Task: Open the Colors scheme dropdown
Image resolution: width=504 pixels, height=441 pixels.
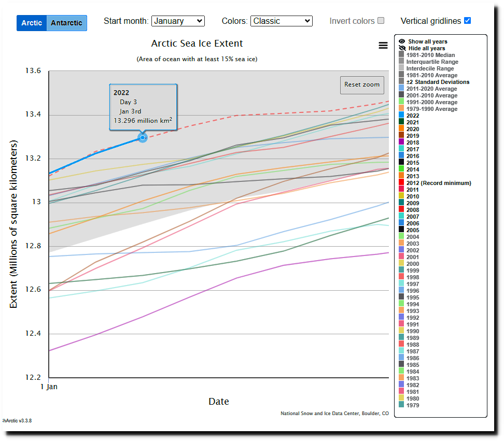Action: point(281,21)
